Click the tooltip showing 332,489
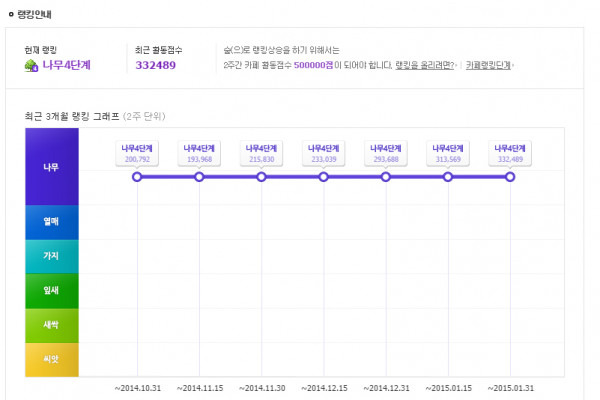Screen dimensions: 600x400 (510, 153)
